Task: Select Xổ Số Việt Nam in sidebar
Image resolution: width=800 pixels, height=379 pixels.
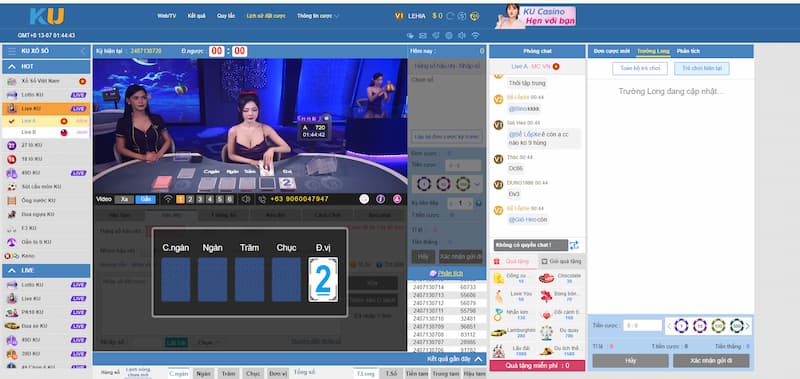Action: (46, 81)
